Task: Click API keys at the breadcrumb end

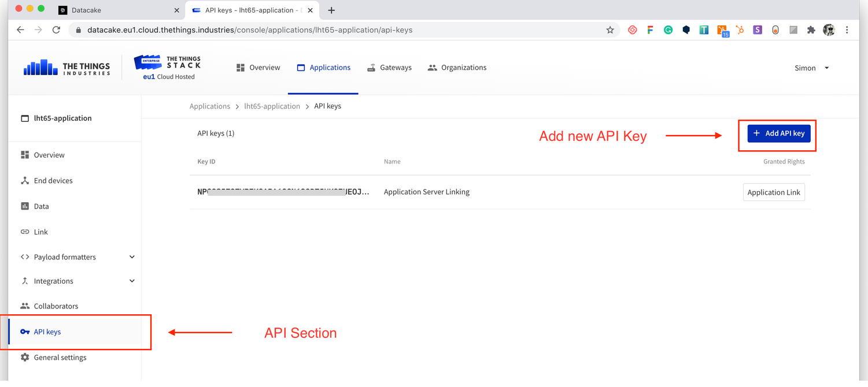Action: pos(328,106)
